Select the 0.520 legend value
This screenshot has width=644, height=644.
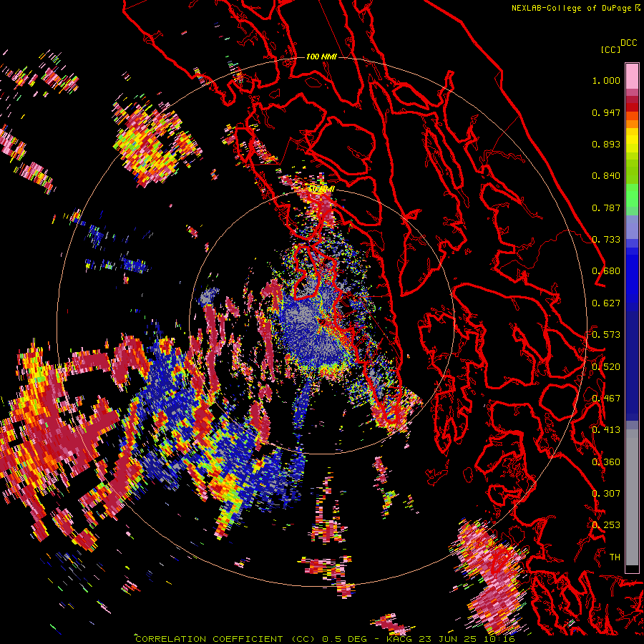pos(606,367)
